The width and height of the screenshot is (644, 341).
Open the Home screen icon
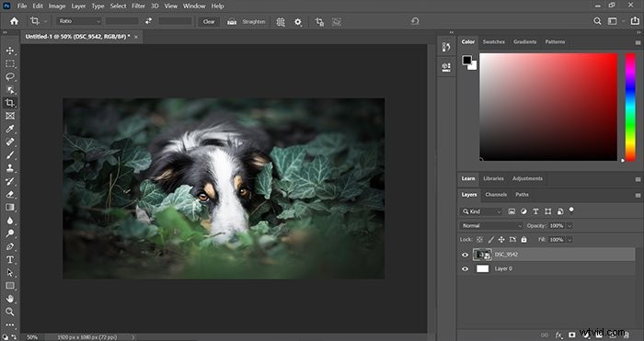click(15, 21)
